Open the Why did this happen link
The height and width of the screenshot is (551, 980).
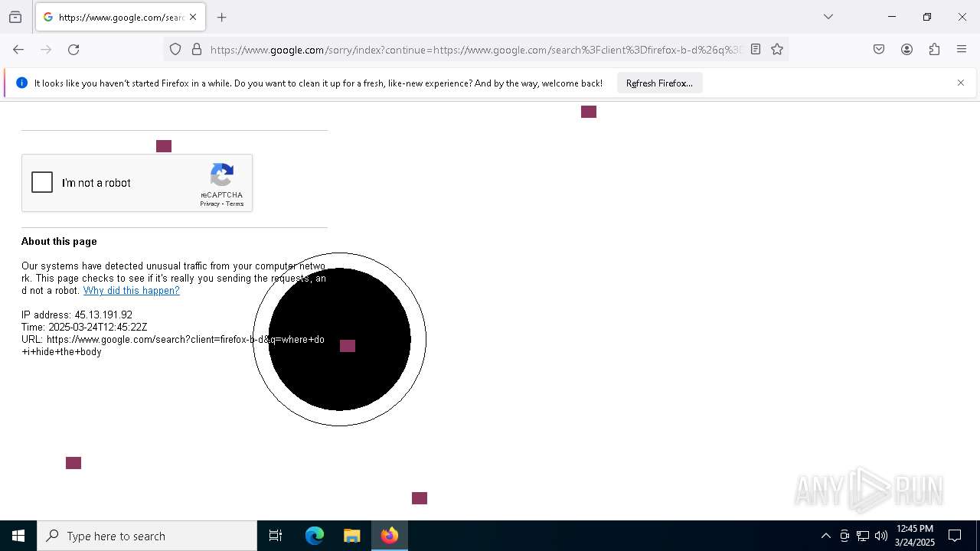point(132,291)
